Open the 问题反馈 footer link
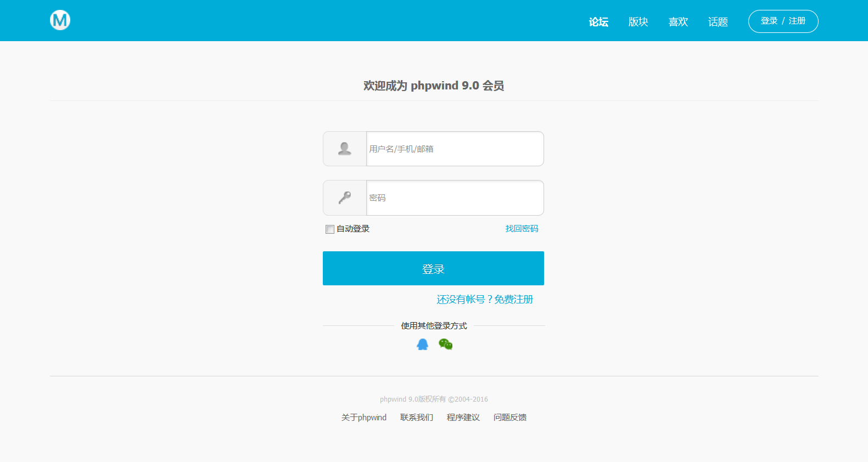 (x=510, y=418)
